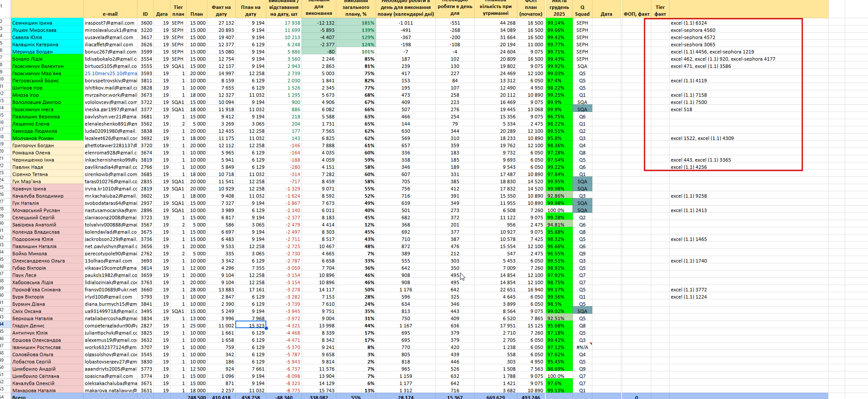The width and height of the screenshot is (868, 399).
Task: Select the note 'excel-sephora 3065'
Action: [x=693, y=45]
